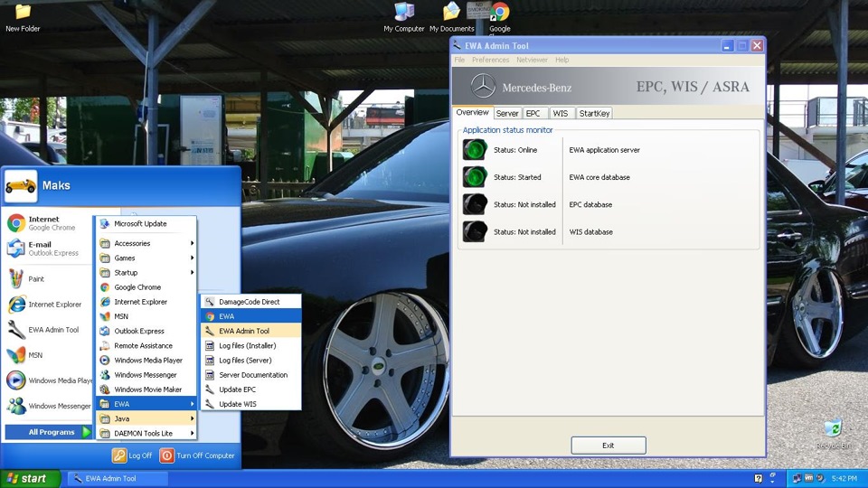Image resolution: width=868 pixels, height=488 pixels.
Task: Launch Windows Movie Maker
Action: pos(146,389)
